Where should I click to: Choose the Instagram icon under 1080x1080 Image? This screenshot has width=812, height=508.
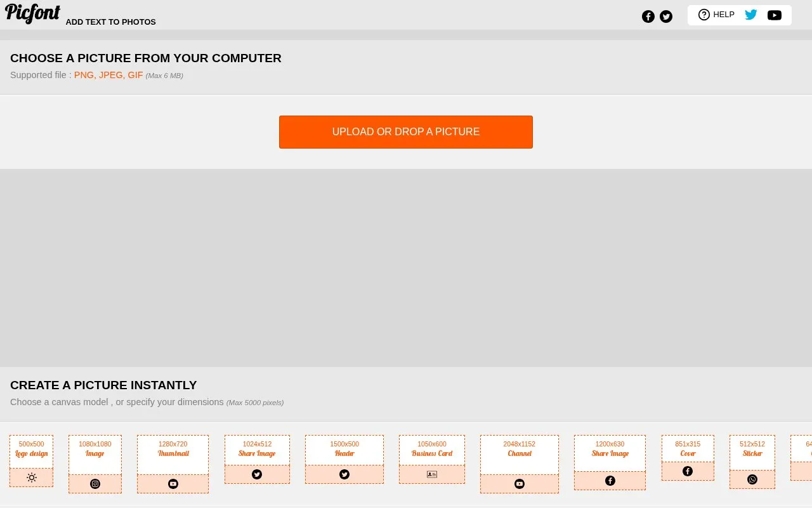coord(95,484)
